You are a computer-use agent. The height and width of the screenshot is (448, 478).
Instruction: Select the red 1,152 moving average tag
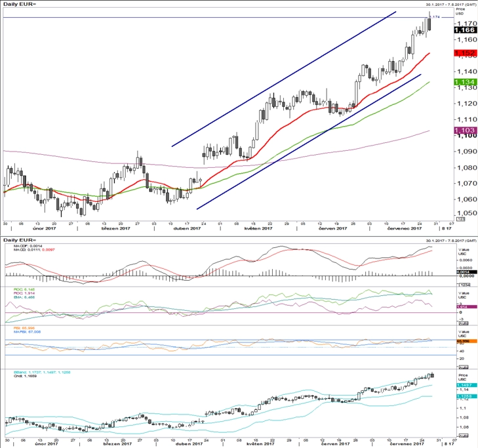coord(465,52)
